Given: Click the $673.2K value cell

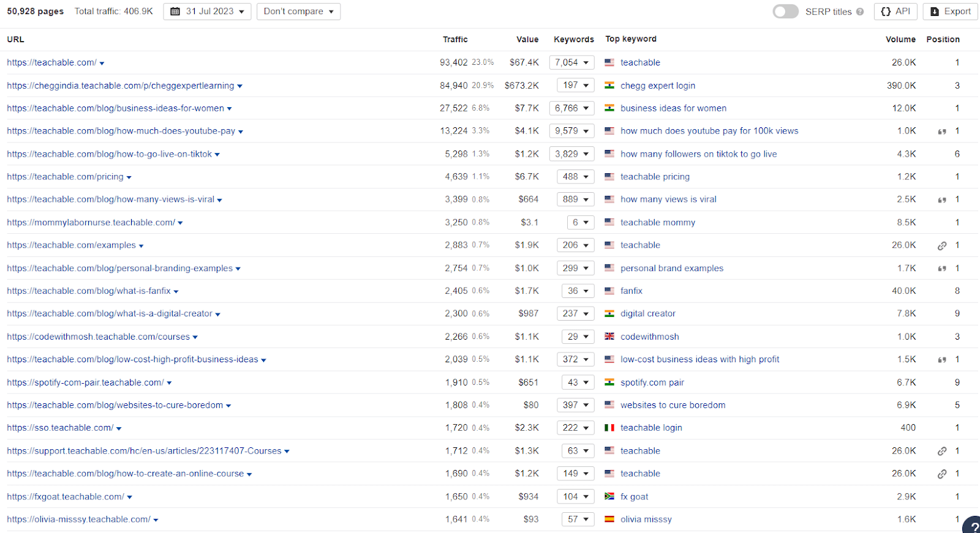Looking at the screenshot, I should tap(522, 86).
